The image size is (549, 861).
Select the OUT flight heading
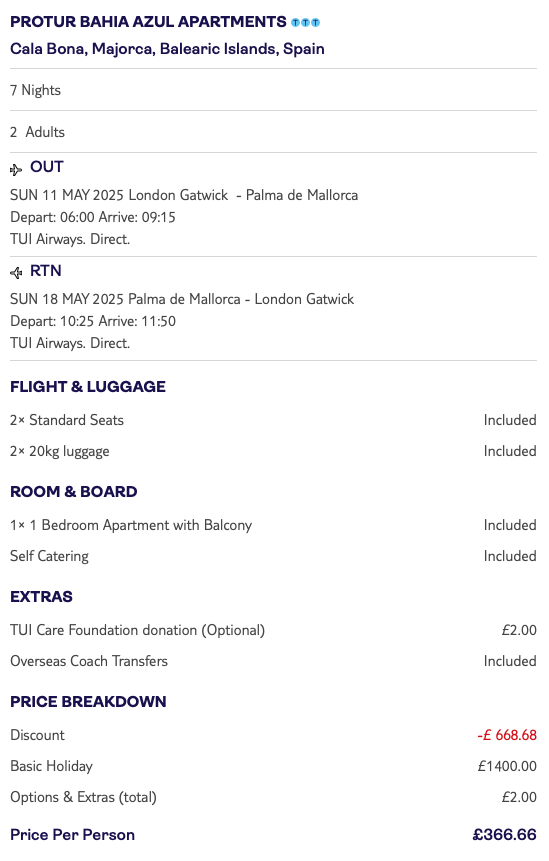tap(47, 166)
